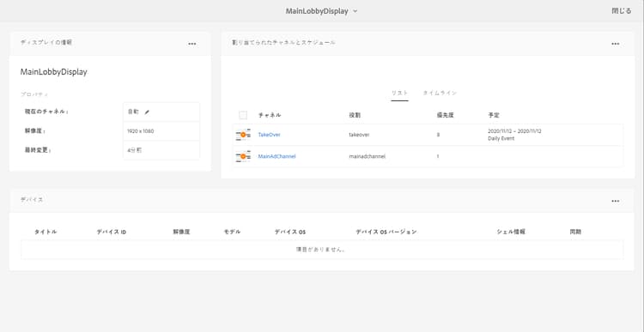
Task: Click the モデル column header
Action: (x=232, y=232)
